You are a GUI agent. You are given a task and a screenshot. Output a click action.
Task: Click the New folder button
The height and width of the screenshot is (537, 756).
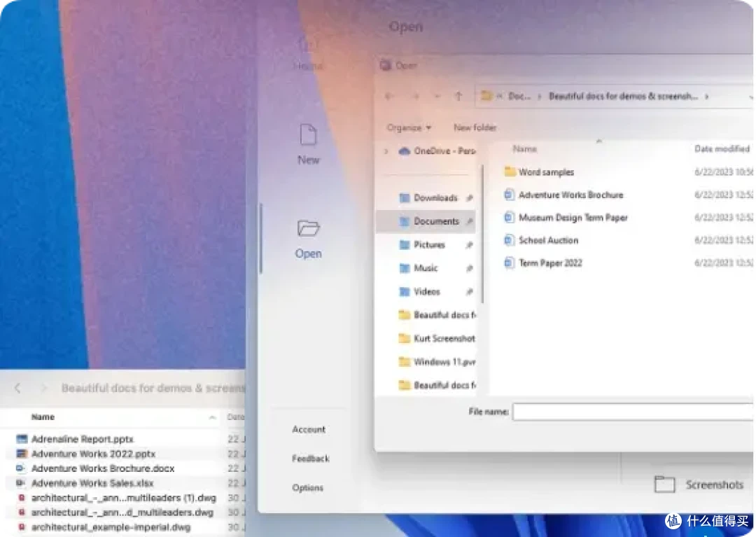coord(475,127)
